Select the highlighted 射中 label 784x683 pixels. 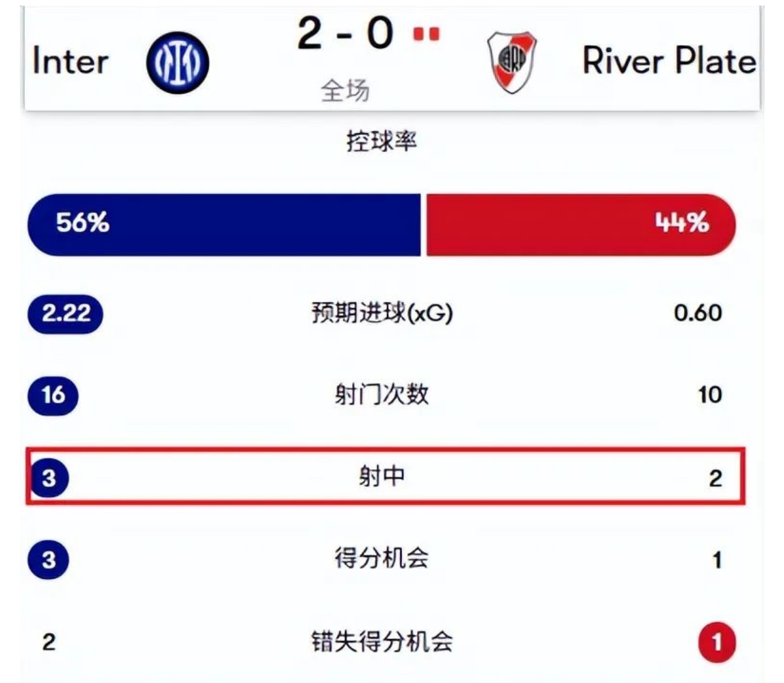[x=381, y=476]
